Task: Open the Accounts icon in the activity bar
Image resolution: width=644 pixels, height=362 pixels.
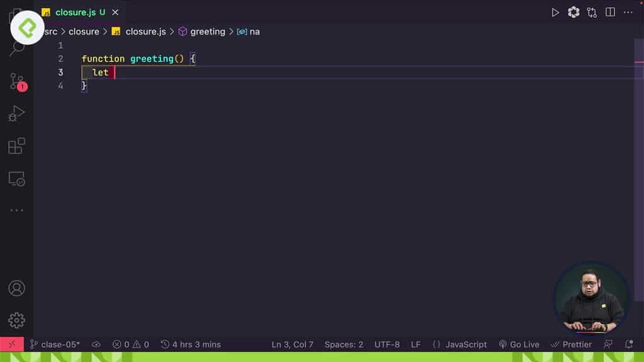Action: tap(16, 288)
